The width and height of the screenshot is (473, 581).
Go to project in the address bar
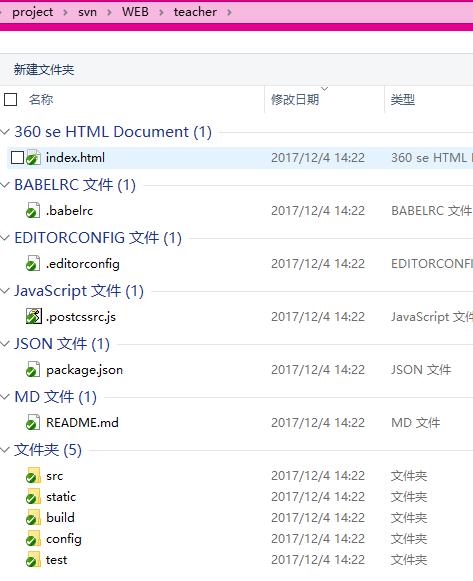[x=33, y=12]
